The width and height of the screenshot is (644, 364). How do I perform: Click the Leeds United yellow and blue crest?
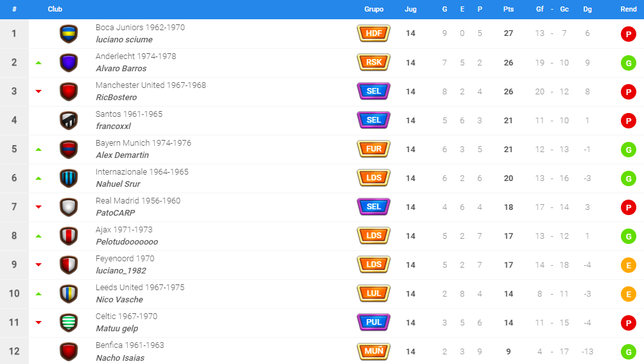(x=69, y=294)
